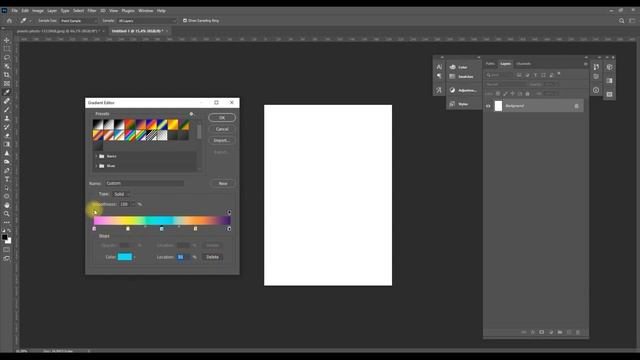Click the New gradient button

[x=223, y=183]
